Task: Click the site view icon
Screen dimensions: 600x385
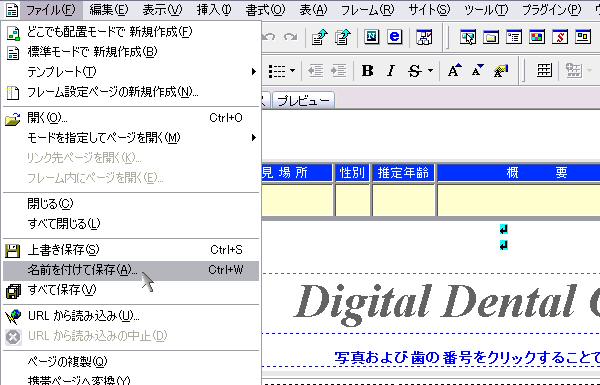Action: point(424,37)
